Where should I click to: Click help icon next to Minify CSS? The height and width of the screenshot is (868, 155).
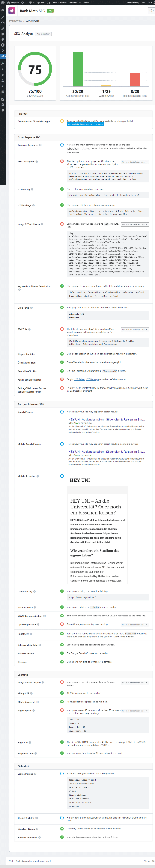31,693
